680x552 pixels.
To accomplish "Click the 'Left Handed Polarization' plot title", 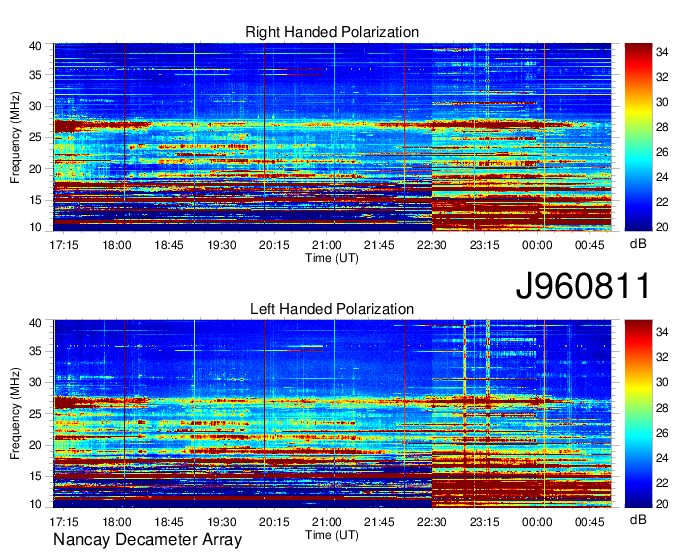I will coord(332,309).
